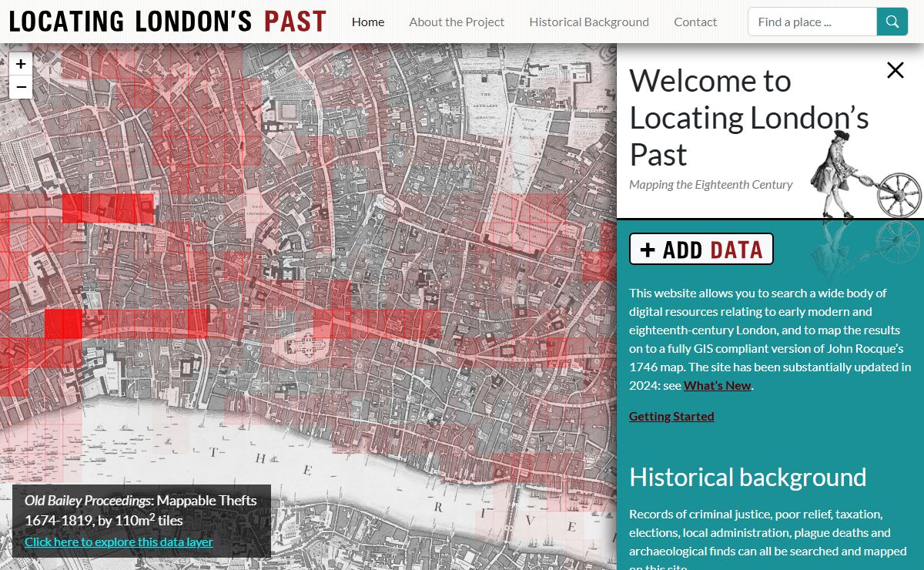Open About the Project page
This screenshot has width=924, height=570.
(457, 22)
